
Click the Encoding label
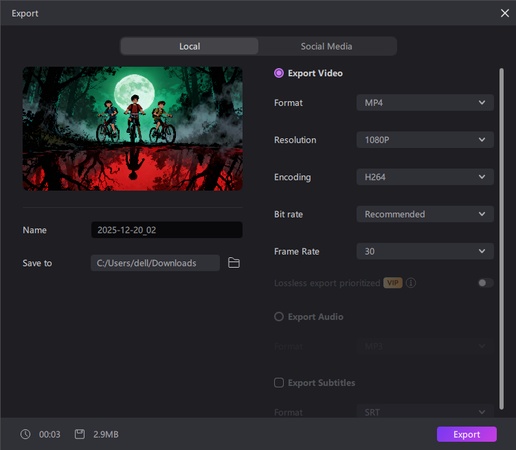coord(292,177)
